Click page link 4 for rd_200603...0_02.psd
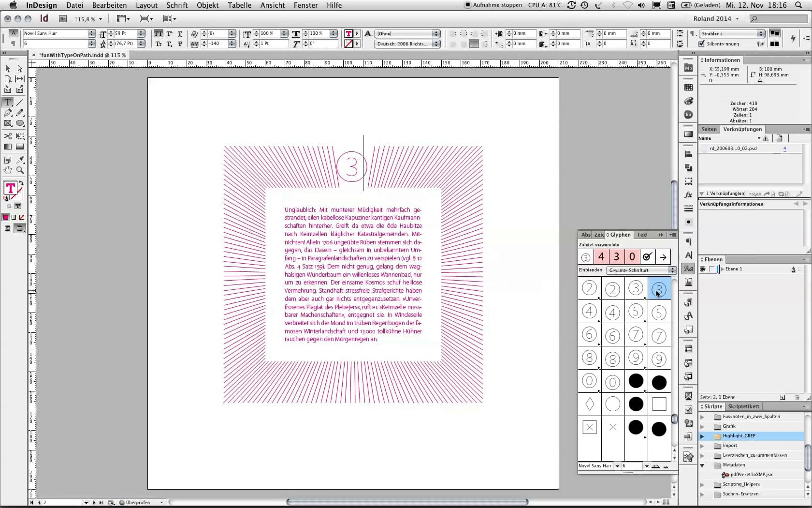This screenshot has height=508, width=812. 785,149
